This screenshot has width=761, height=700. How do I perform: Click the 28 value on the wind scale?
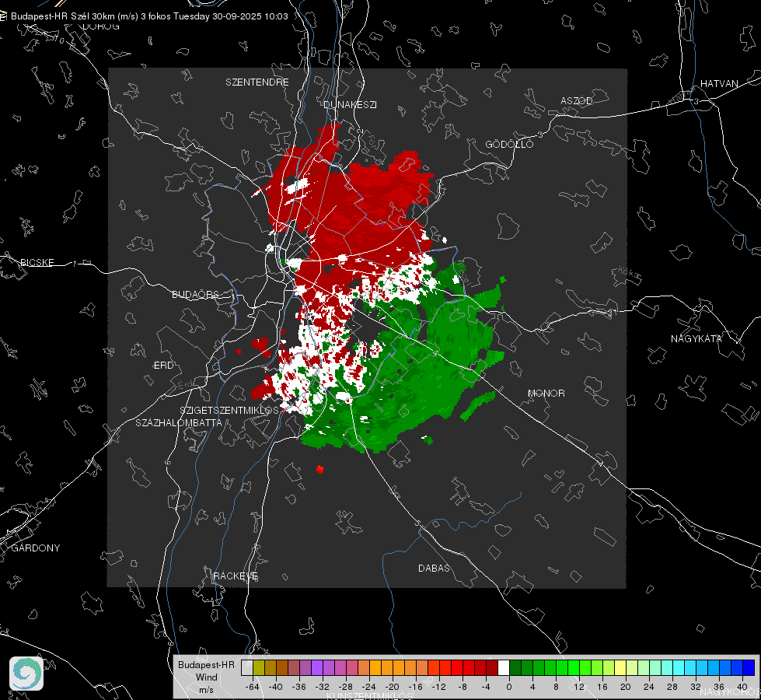(x=672, y=687)
